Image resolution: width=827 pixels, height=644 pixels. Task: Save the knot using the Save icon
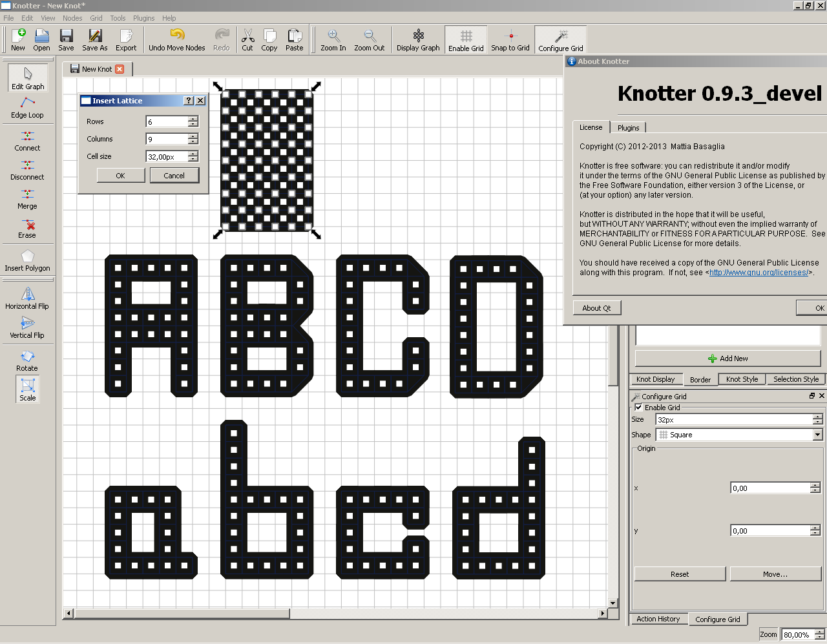coord(66,39)
